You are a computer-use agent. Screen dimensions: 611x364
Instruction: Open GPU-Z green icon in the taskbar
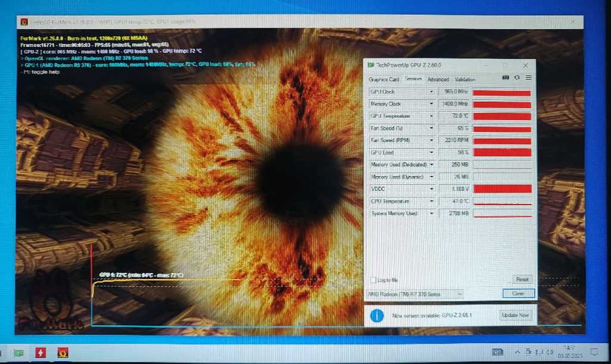point(18,353)
